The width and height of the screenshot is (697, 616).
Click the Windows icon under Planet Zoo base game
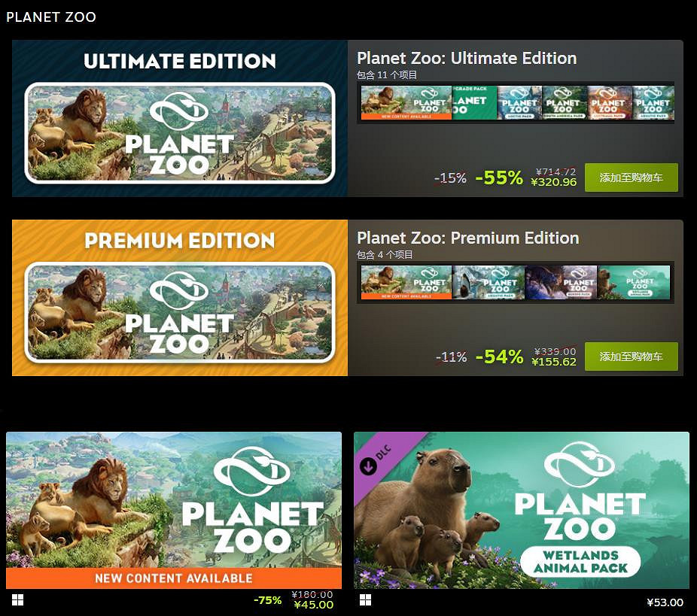tap(17, 600)
